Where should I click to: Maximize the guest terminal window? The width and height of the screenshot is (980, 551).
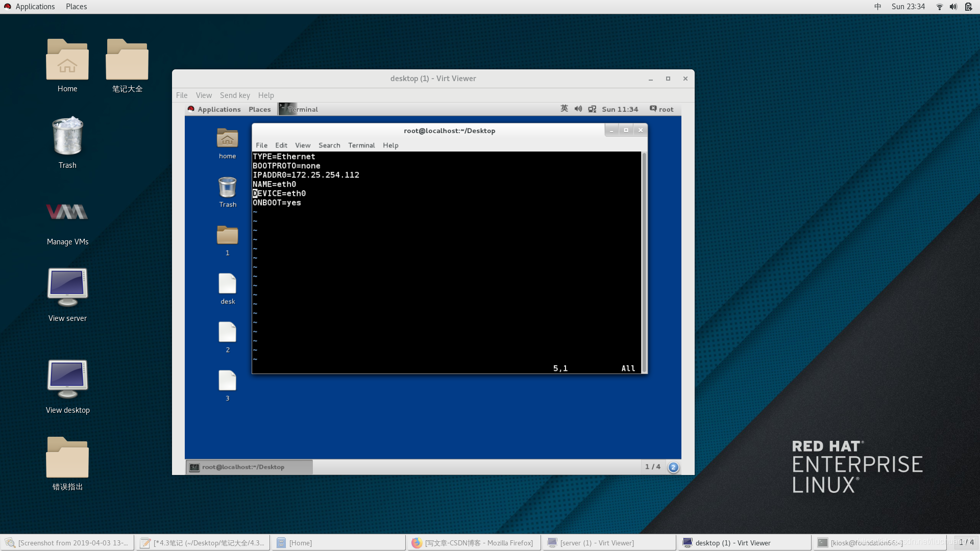coord(626,130)
